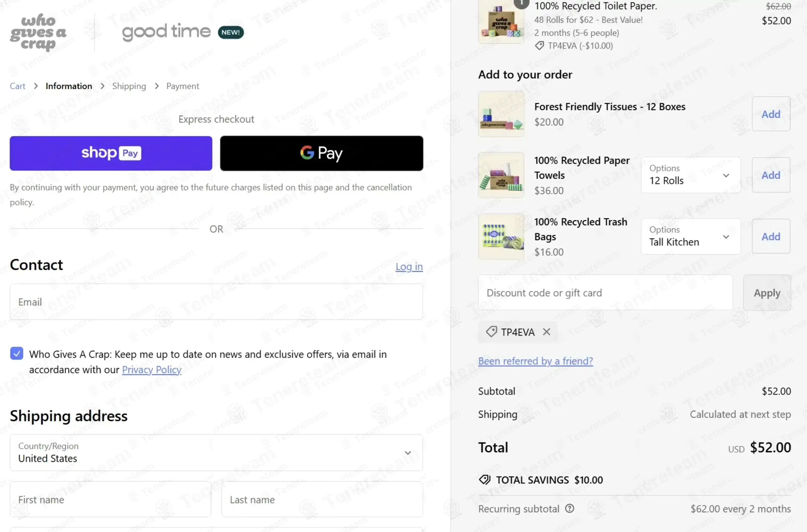Click the TP4EVA discount tag icon under toilet paper
The height and width of the screenshot is (532, 807).
539,46
